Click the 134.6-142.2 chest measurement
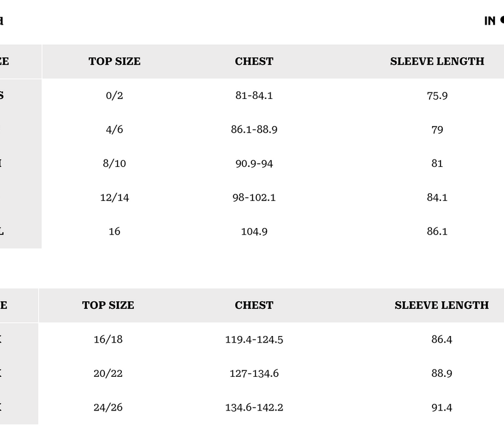 pyautogui.click(x=254, y=407)
